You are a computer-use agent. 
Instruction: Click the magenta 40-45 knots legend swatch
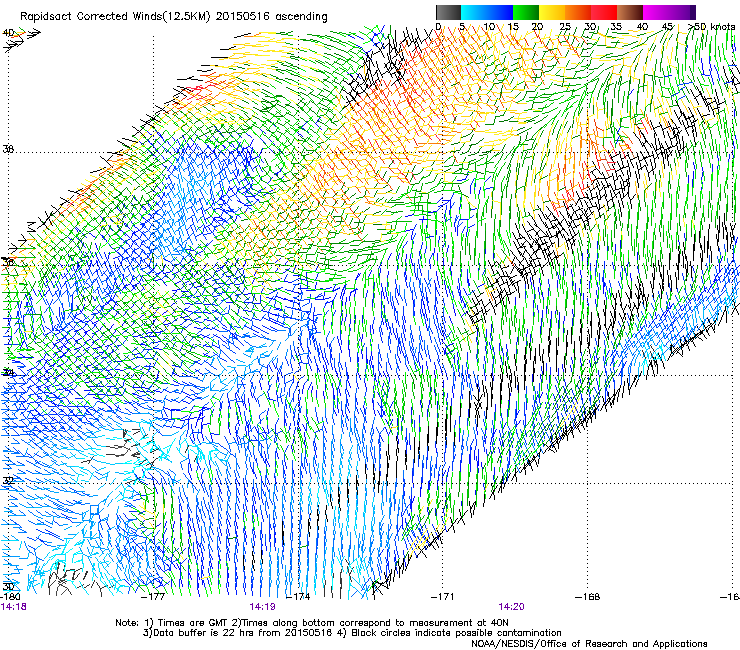656,12
